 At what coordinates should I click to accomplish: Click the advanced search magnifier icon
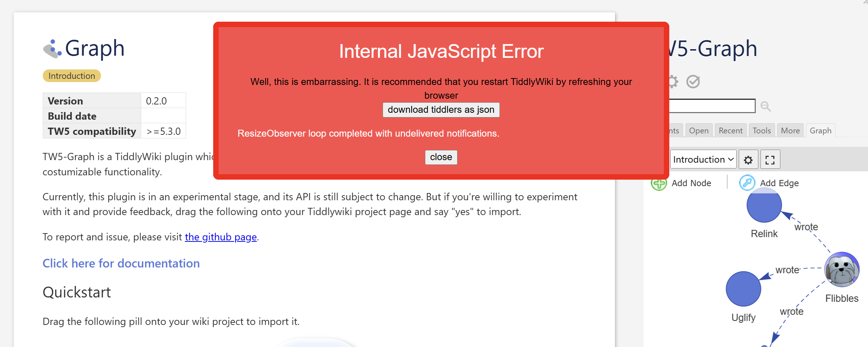click(x=766, y=106)
